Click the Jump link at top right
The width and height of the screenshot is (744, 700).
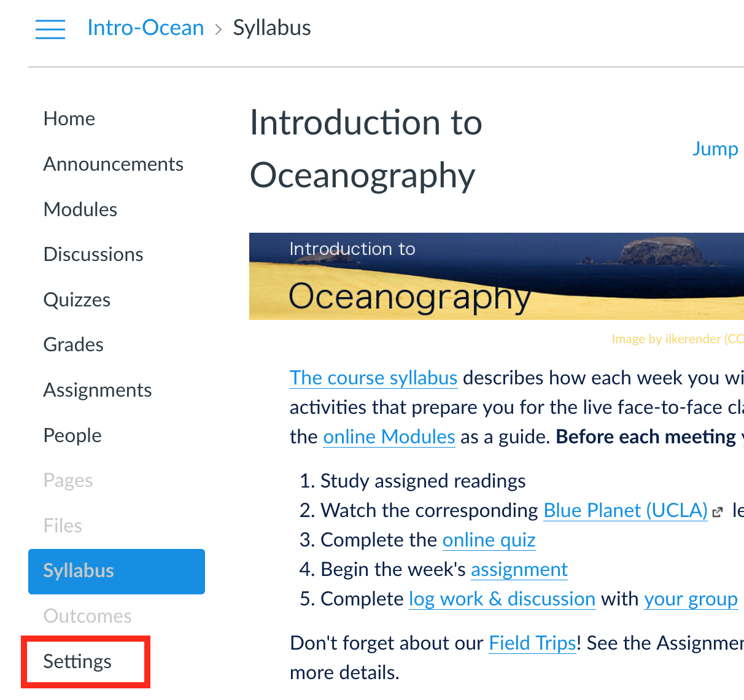[x=715, y=149]
